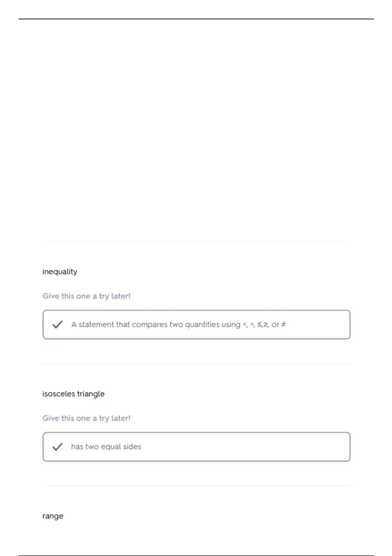Click the divider line above the 'range' term
392x556 pixels.
(x=196, y=486)
